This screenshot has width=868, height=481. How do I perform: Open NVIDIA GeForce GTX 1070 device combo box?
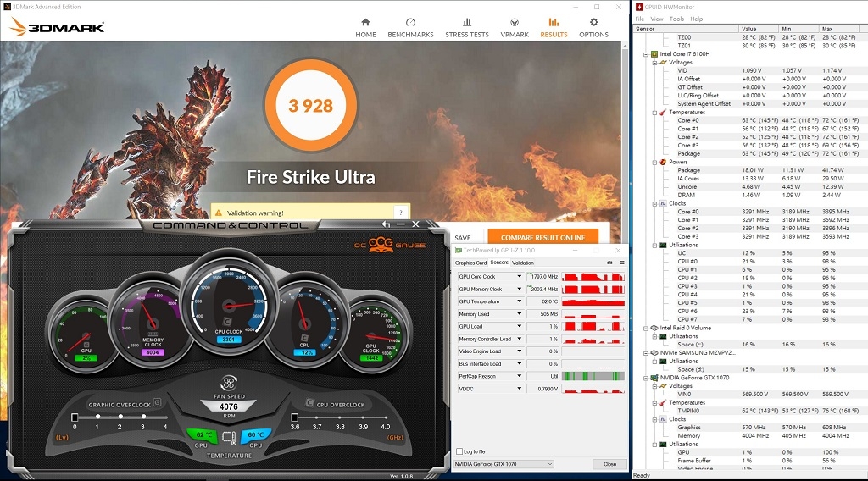click(x=504, y=464)
